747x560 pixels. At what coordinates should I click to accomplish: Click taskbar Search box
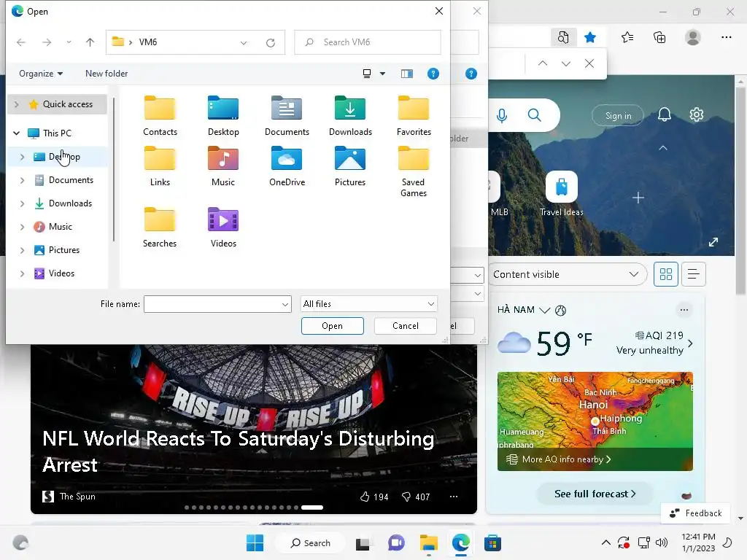click(x=311, y=542)
